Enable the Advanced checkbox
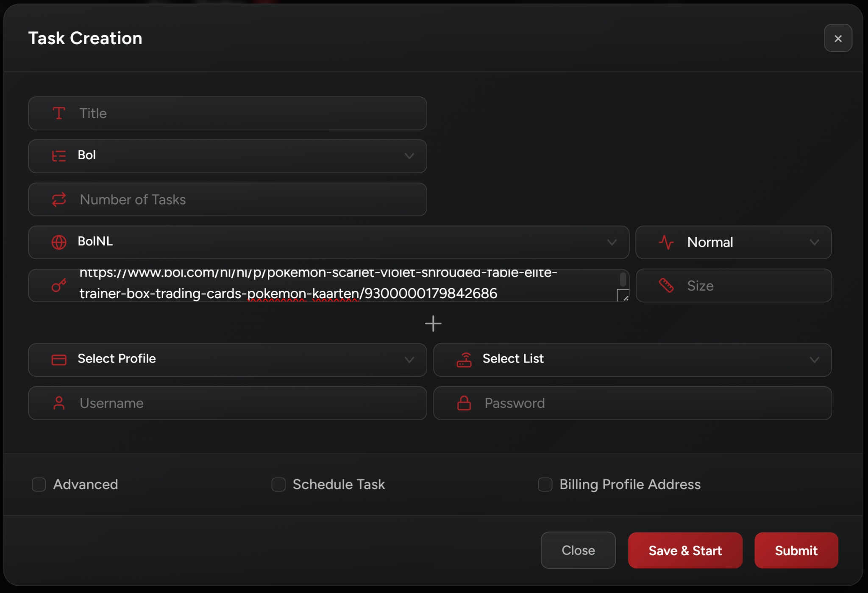The height and width of the screenshot is (593, 868). 39,484
